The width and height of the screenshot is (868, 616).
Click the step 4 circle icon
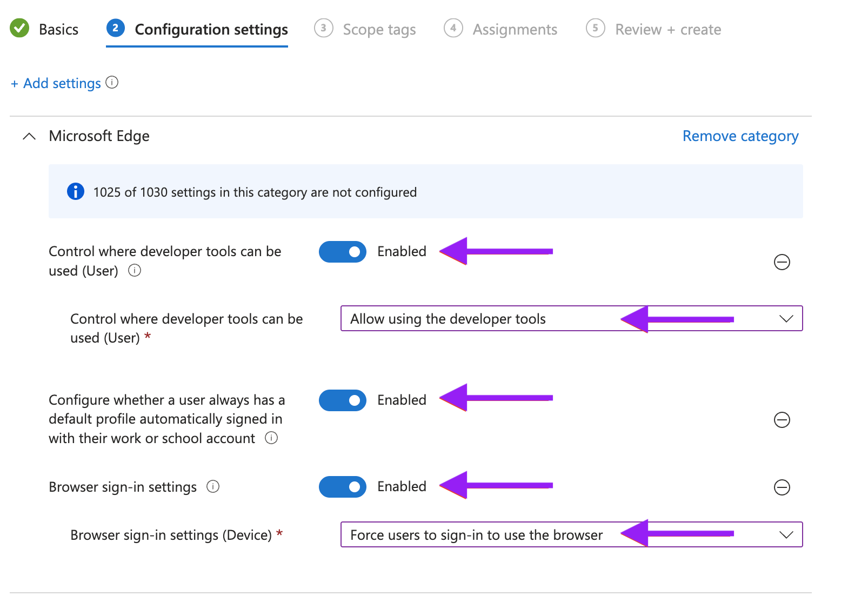(x=453, y=28)
